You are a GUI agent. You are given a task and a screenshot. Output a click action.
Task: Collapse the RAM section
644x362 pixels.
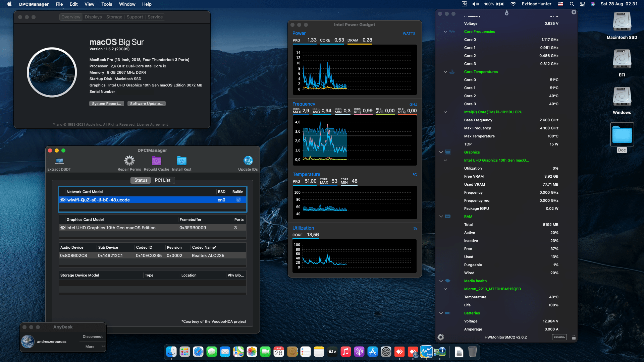[x=441, y=217]
